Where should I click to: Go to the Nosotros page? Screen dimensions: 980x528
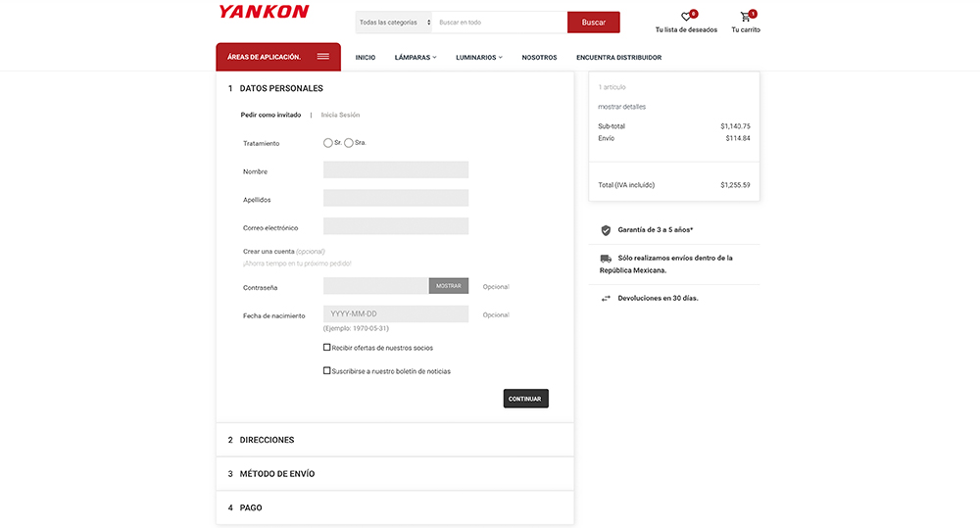[x=539, y=58]
